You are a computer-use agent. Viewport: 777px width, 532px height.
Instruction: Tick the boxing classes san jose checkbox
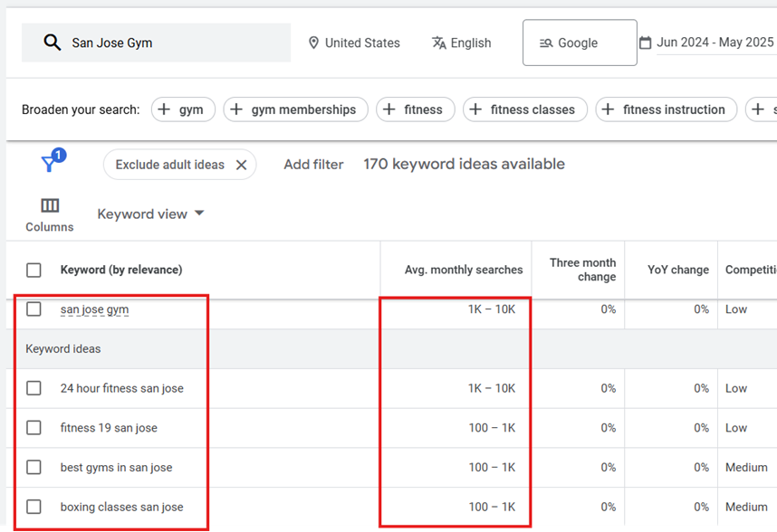point(34,507)
